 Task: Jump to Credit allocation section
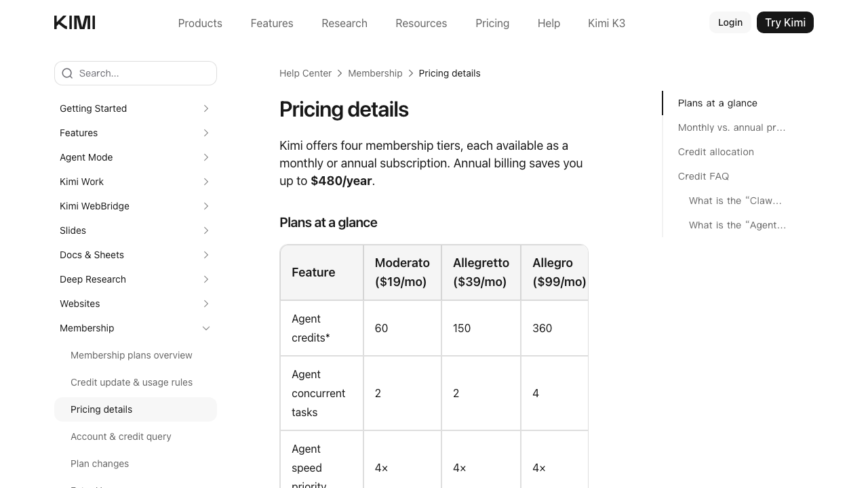pos(716,152)
